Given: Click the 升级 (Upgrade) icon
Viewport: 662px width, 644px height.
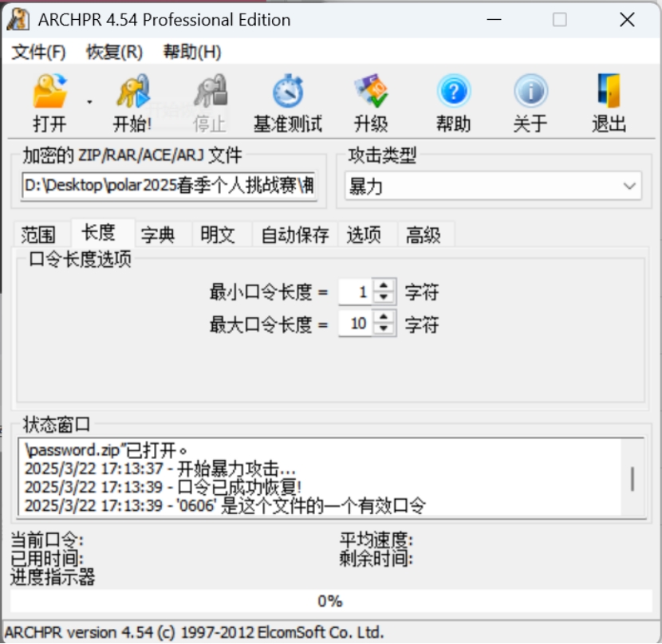Looking at the screenshot, I should click(371, 90).
